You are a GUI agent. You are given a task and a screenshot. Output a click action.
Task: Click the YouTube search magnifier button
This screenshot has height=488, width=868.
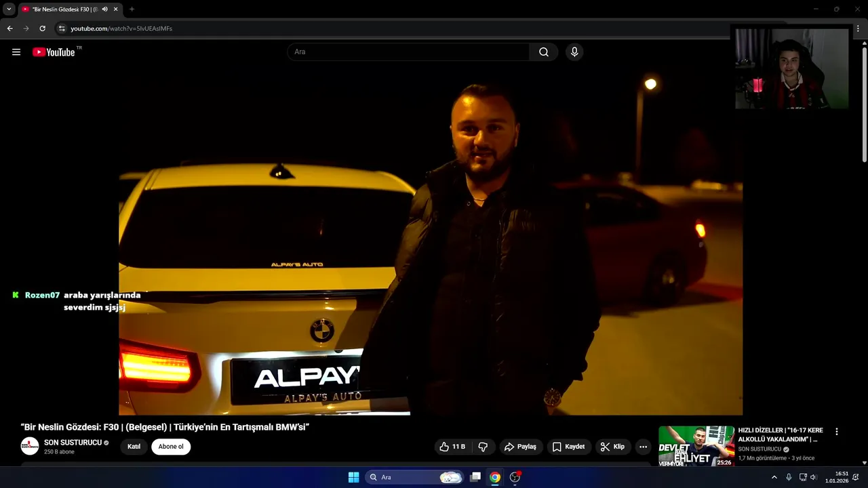(x=544, y=52)
